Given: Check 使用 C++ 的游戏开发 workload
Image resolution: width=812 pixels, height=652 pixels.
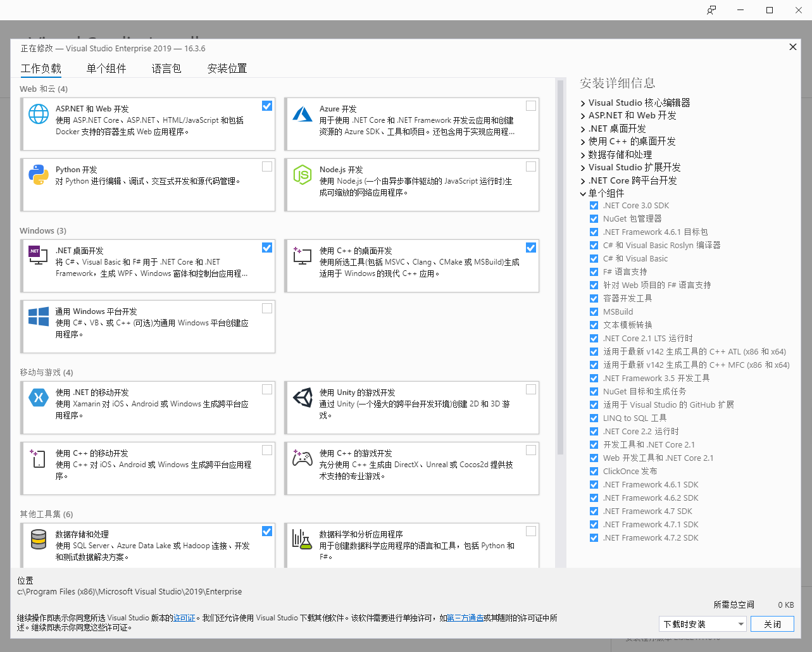Looking at the screenshot, I should pos(531,450).
